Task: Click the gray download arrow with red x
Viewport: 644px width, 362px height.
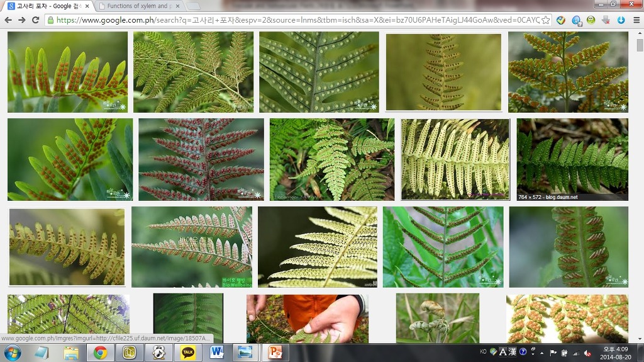Action: coord(606,20)
